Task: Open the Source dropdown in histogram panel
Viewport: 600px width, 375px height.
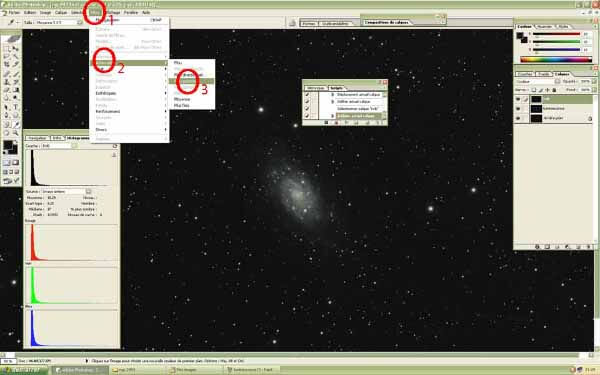Action: [x=67, y=191]
